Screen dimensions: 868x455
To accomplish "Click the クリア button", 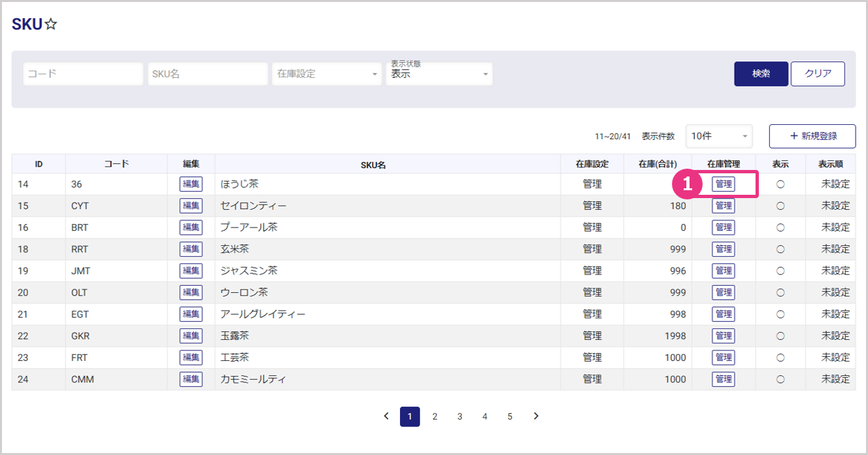I will [x=817, y=74].
